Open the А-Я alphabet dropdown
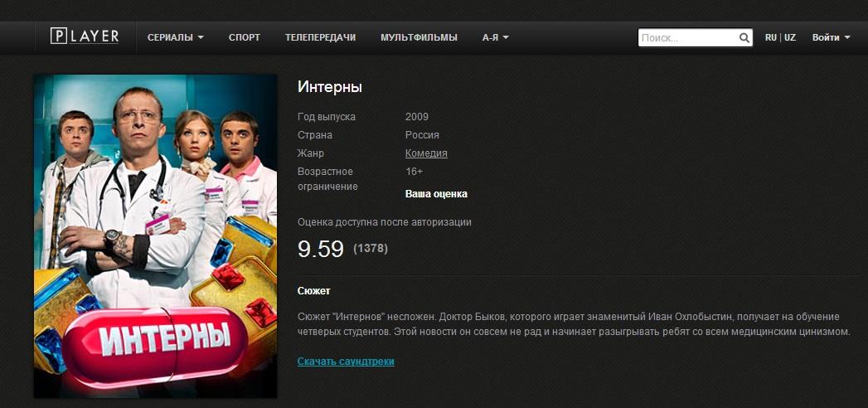 tap(496, 37)
